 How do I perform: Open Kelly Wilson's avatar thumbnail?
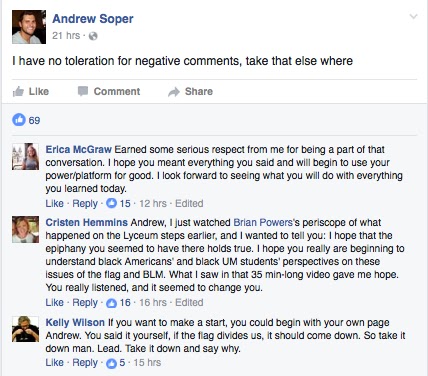[x=25, y=329]
